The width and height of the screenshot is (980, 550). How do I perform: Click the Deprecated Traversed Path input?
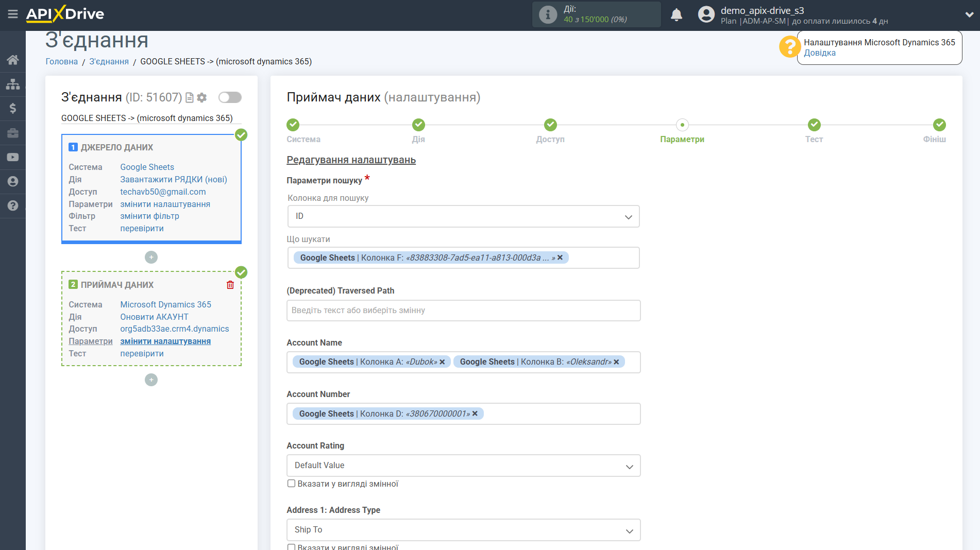pos(463,311)
